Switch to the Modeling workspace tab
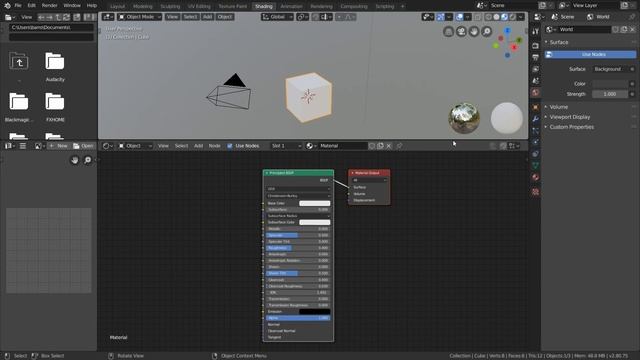640x360 pixels. 143,7
